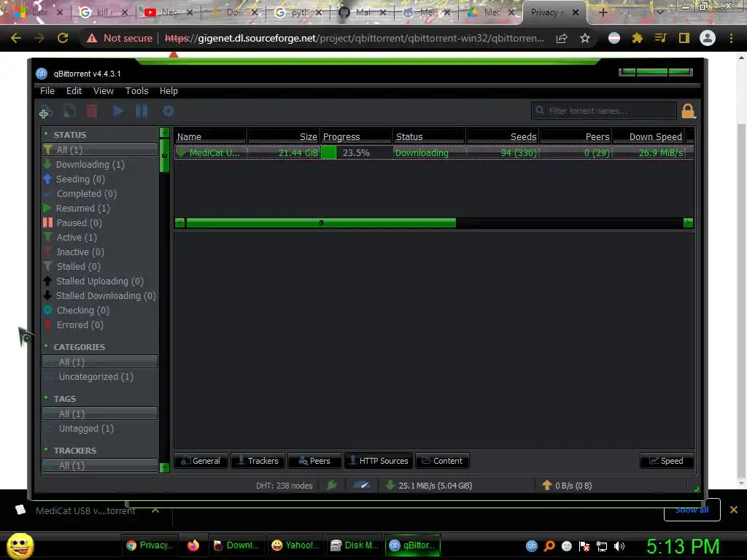Image resolution: width=747 pixels, height=560 pixels.
Task: Switch to the Trackers tab
Action: point(258,461)
